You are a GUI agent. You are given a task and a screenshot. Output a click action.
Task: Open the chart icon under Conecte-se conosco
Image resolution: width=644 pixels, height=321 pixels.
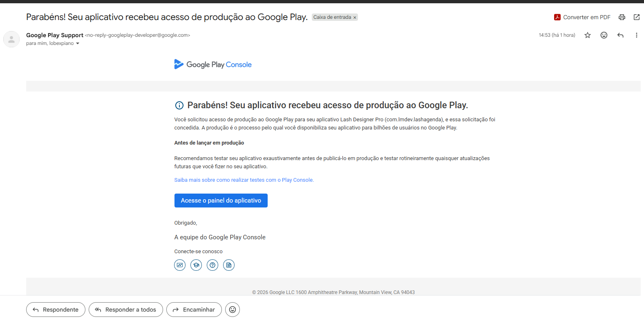tap(180, 265)
